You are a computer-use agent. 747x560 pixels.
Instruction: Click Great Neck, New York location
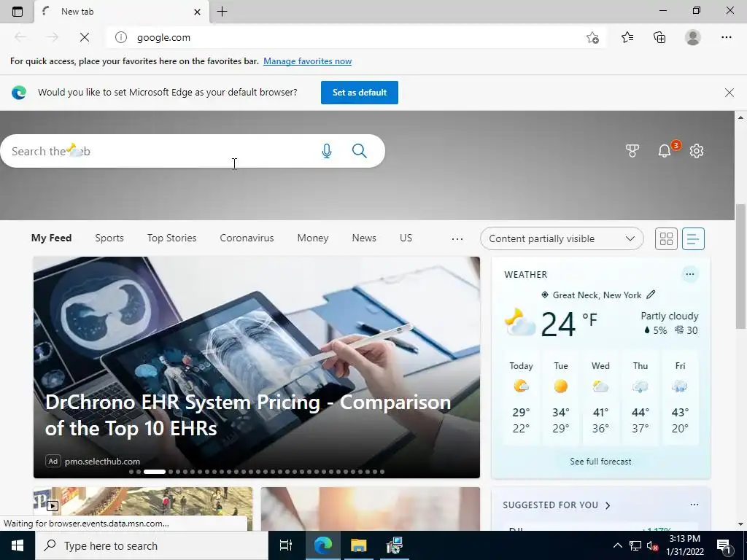coord(597,295)
